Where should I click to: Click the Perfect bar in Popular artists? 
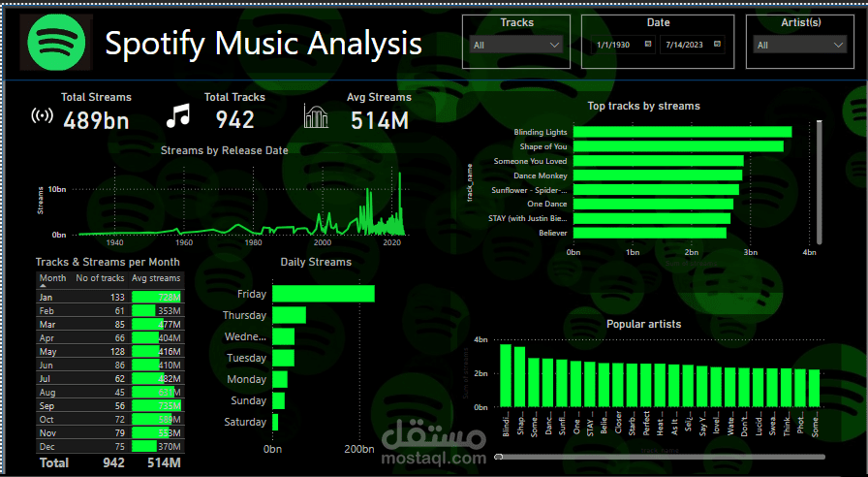646,386
